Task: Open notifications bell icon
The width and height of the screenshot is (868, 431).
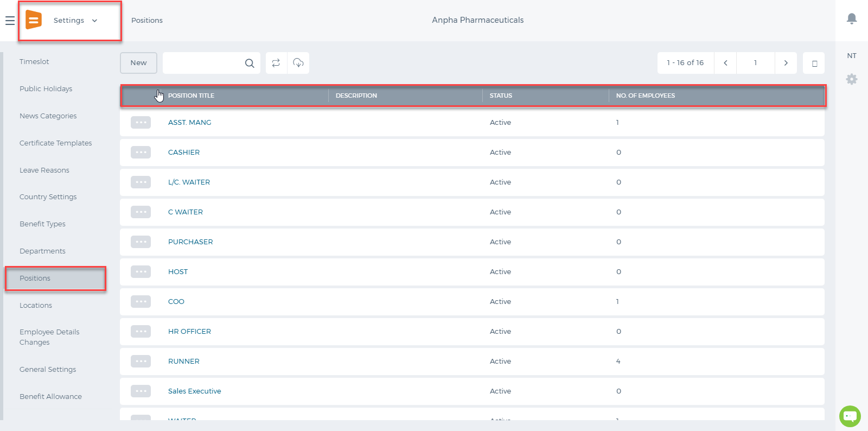Action: coord(852,19)
